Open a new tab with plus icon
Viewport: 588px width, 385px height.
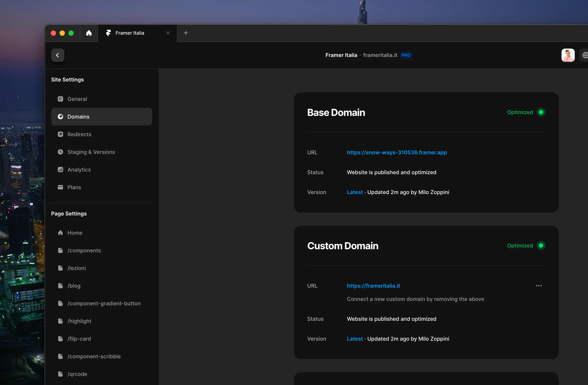(x=185, y=33)
